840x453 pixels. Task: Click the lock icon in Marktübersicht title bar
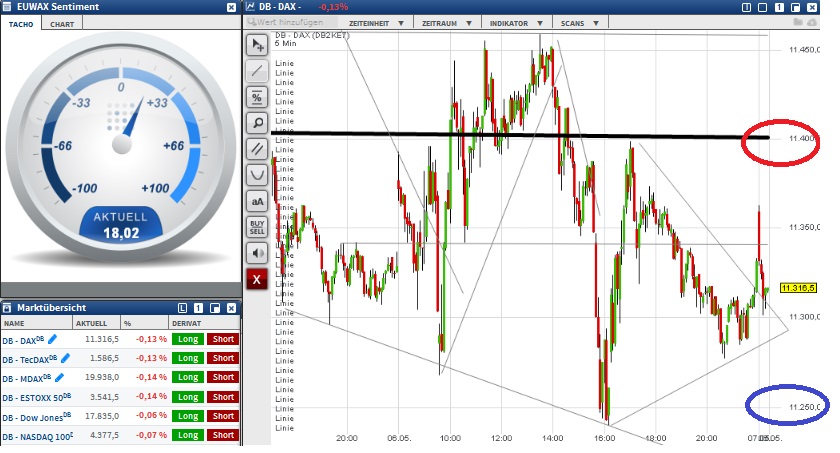coord(6,308)
